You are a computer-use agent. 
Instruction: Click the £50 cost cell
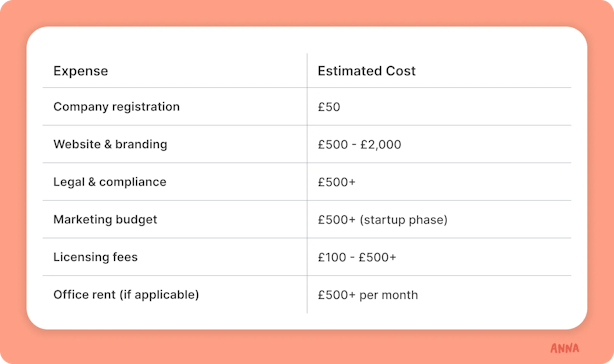click(x=329, y=107)
